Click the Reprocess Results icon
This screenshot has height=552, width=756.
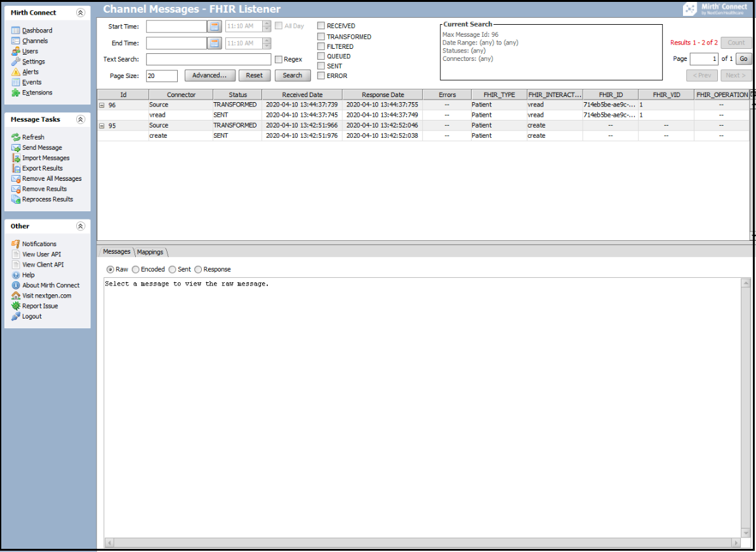(x=15, y=199)
